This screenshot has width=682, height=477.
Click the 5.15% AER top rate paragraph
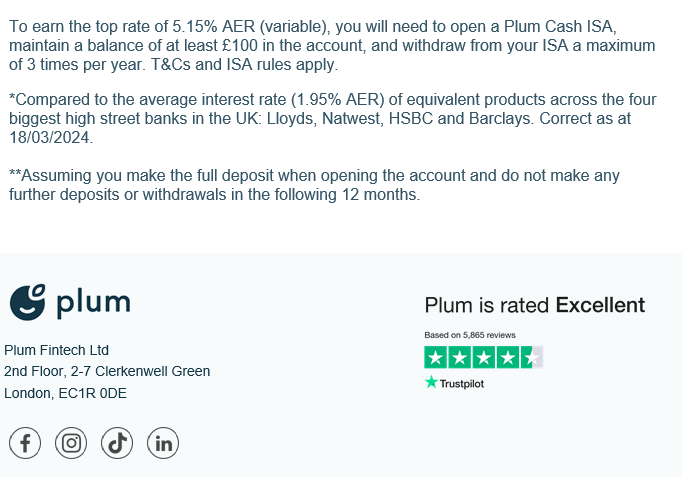332,45
